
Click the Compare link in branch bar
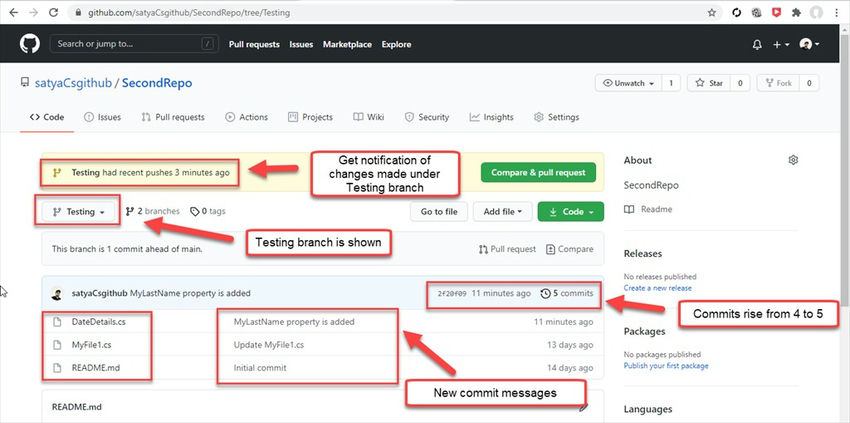[x=569, y=249]
